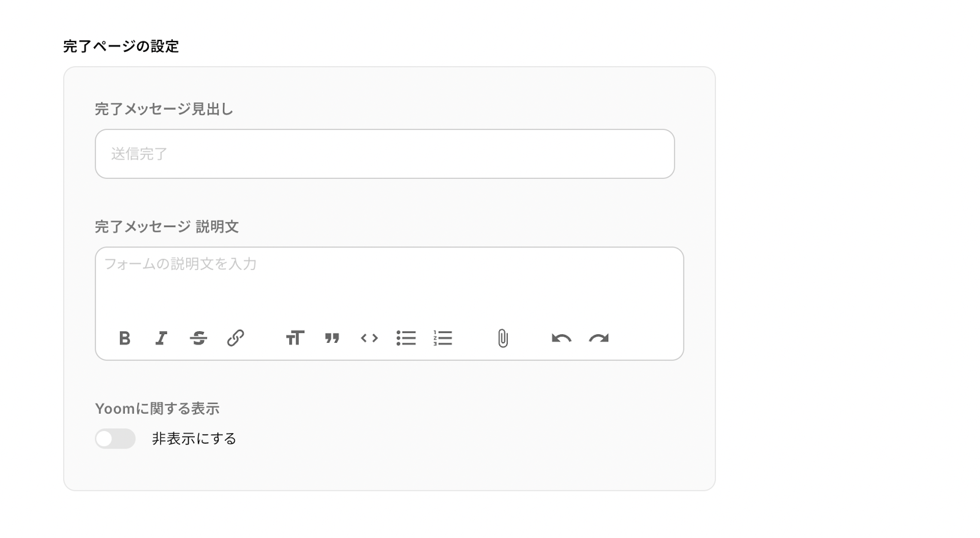Redo the last edit

tap(598, 338)
